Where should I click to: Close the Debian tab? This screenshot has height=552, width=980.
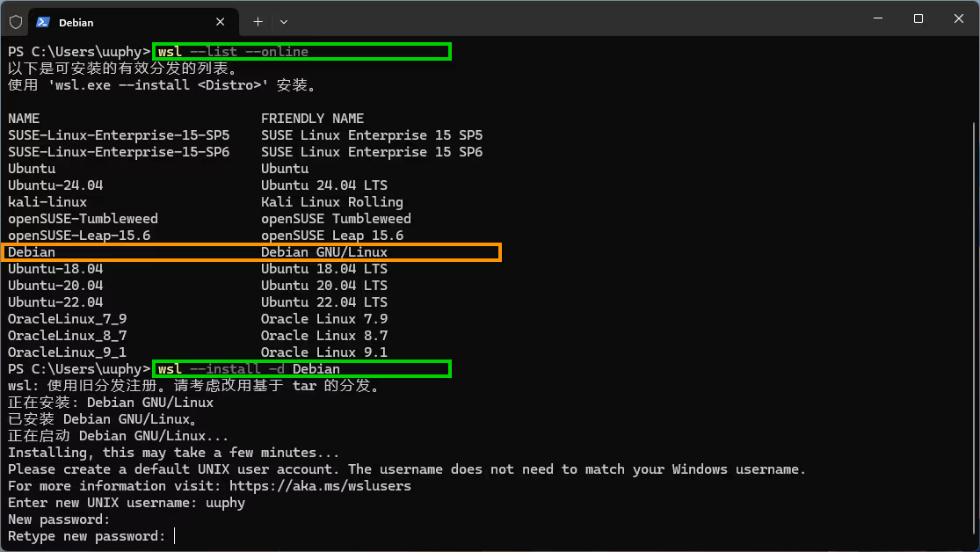click(220, 22)
